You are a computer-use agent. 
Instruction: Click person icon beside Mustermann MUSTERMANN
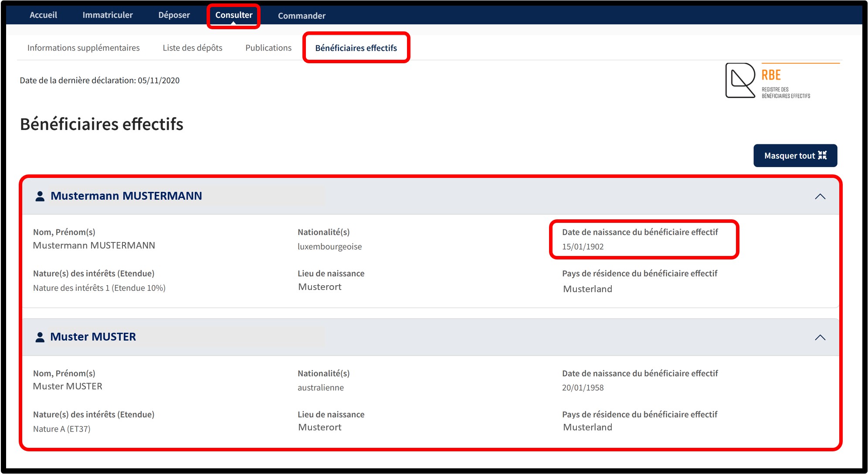(x=40, y=196)
